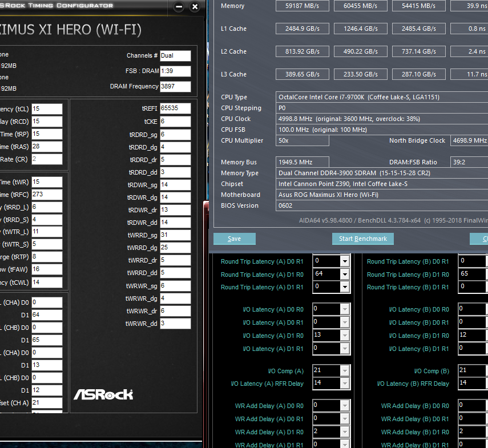Screen dimensions: 488x448
Task: Click the tWTR_L field showing 11
Action: point(47,232)
